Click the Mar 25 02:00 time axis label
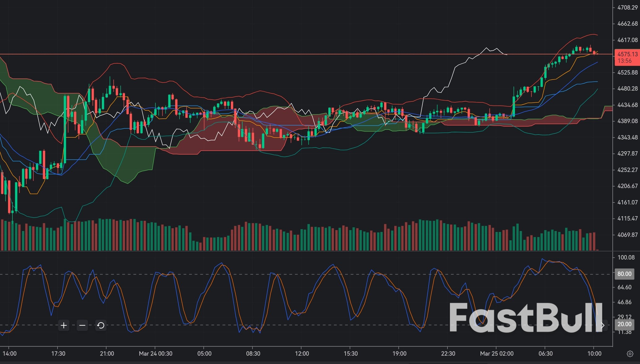640x364 pixels. click(496, 353)
